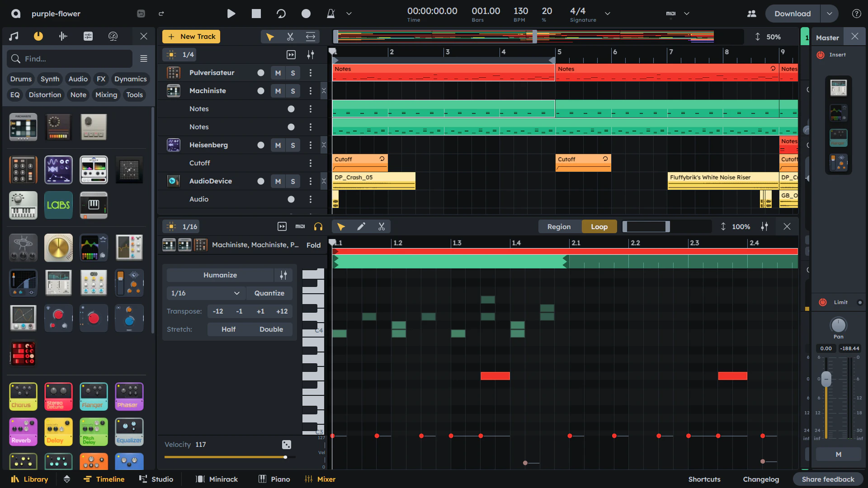The image size is (868, 488).
Task: Select the pencil tool in the piano roll
Action: 361,226
